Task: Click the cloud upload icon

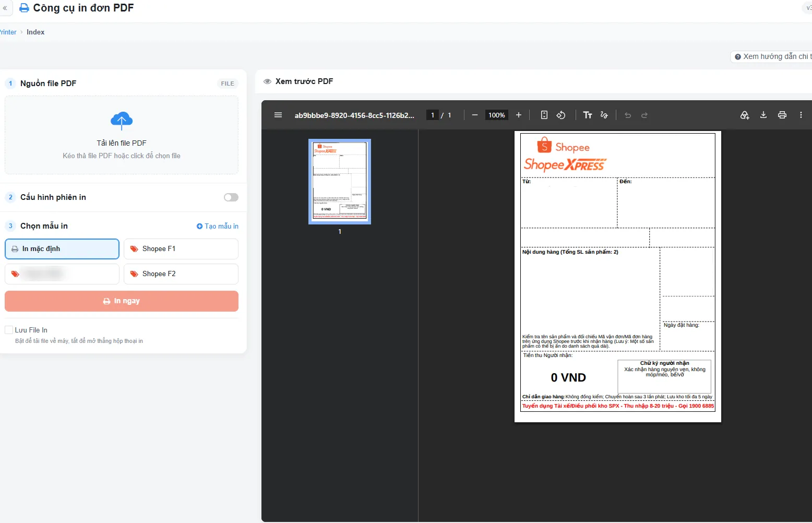Action: pyautogui.click(x=122, y=121)
